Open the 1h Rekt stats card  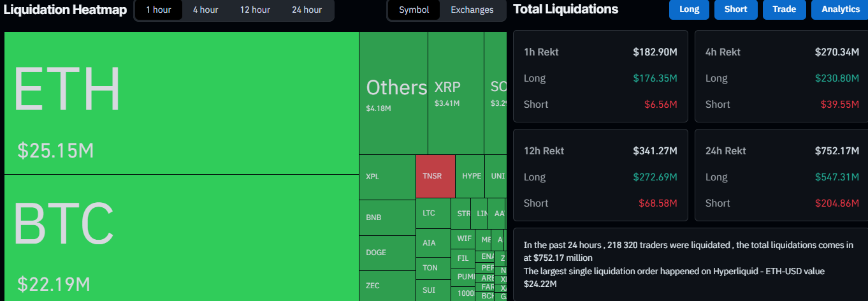click(600, 77)
